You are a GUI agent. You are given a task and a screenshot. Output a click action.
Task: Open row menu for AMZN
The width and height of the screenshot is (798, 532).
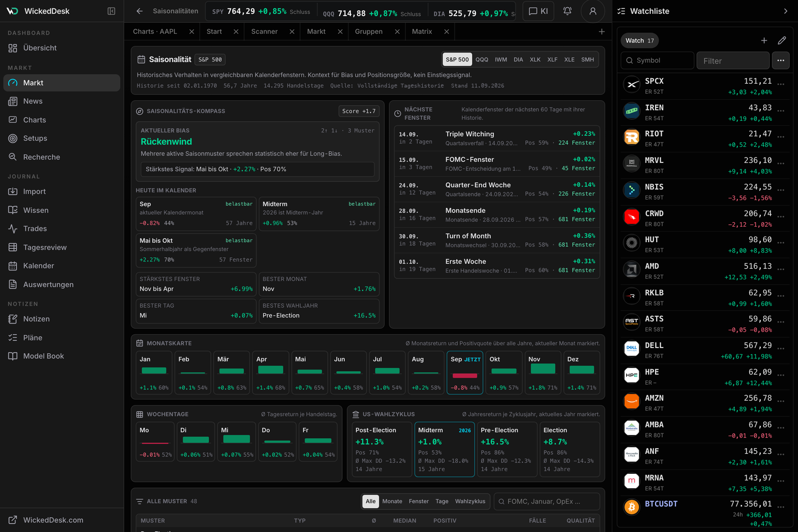pos(781,401)
